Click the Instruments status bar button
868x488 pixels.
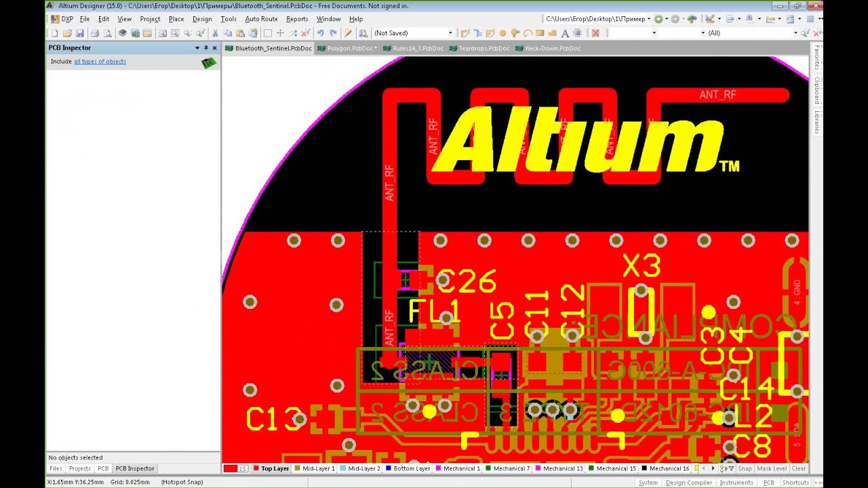pyautogui.click(x=736, y=483)
